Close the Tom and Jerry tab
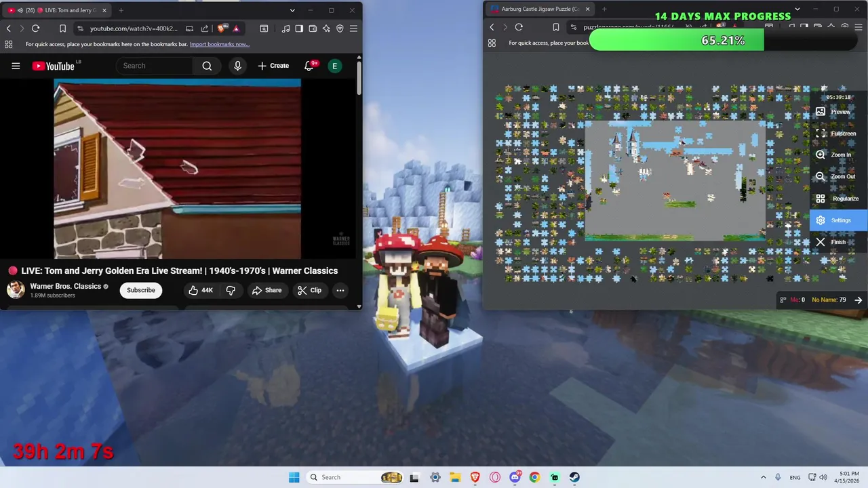Image resolution: width=868 pixels, height=488 pixels. point(104,10)
